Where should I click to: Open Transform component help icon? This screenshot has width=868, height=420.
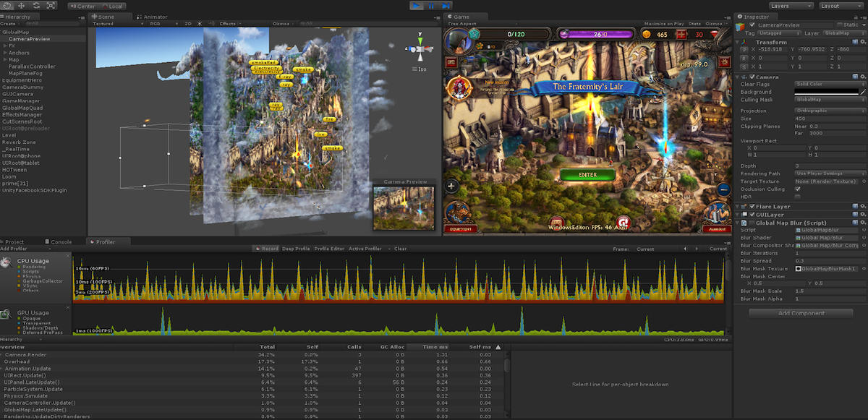pyautogui.click(x=854, y=43)
